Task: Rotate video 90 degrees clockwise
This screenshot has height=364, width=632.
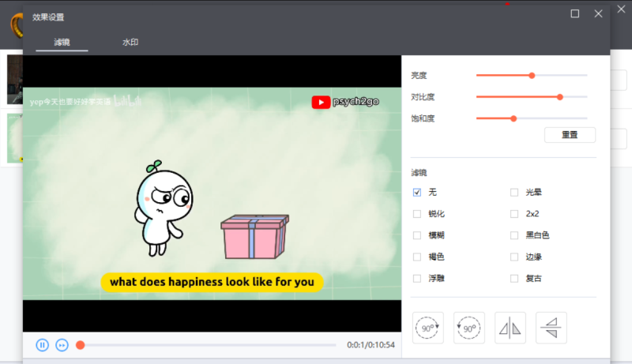Action: pos(427,328)
